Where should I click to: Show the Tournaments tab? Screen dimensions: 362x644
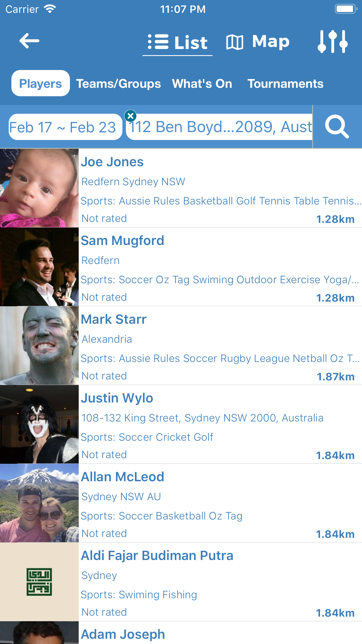pyautogui.click(x=285, y=84)
